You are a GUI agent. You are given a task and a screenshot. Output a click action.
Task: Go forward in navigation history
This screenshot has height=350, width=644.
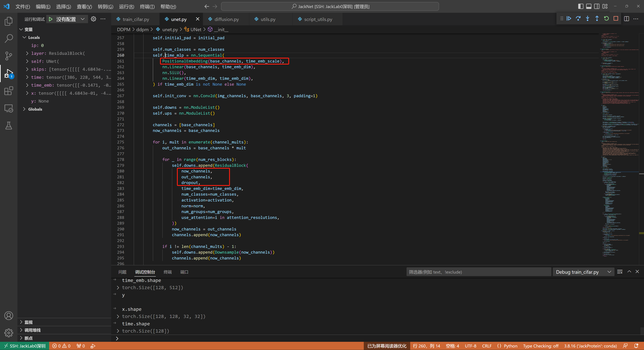[x=215, y=7]
